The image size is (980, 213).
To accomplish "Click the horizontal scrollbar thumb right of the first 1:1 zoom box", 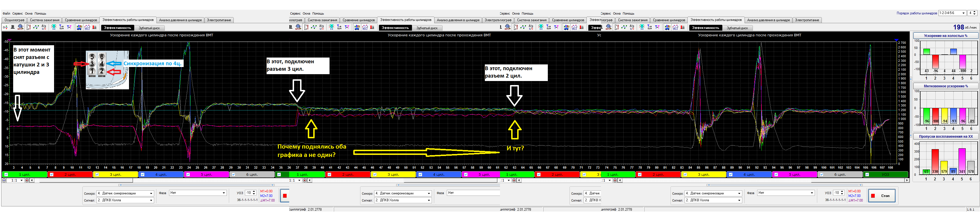I will click(86, 181).
